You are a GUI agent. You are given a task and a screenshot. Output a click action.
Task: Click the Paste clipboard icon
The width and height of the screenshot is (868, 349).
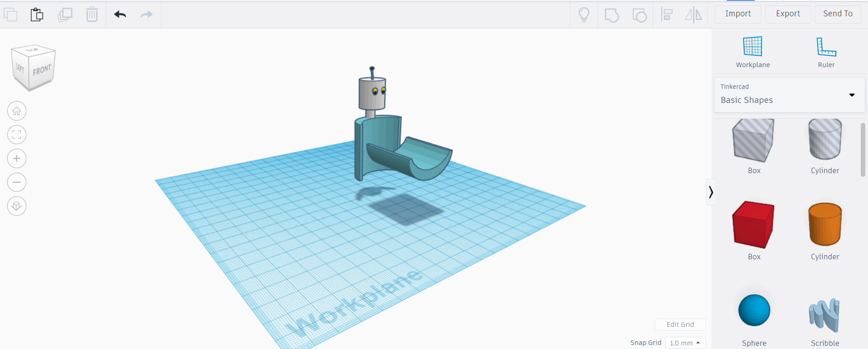tap(37, 15)
